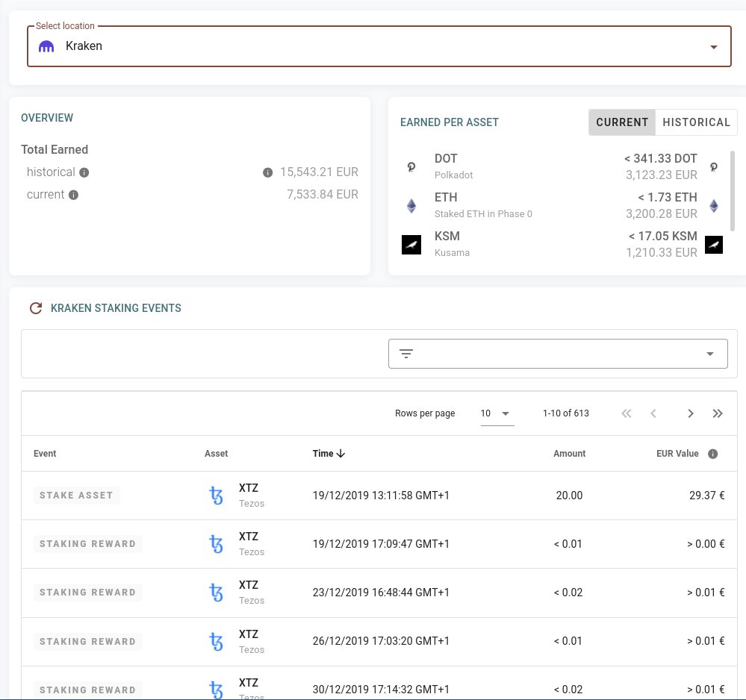Click the Kusama KSM icon on the left

pyautogui.click(x=411, y=245)
